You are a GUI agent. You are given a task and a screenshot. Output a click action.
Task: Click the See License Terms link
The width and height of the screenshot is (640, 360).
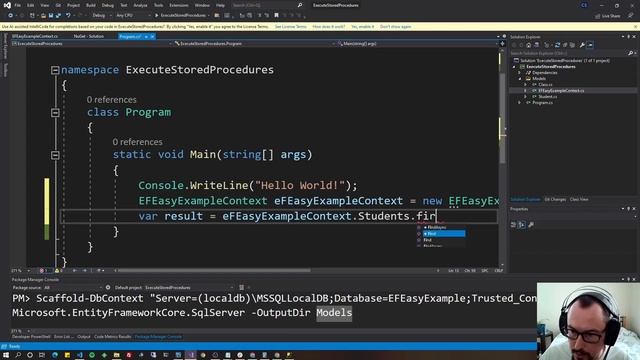click(290, 27)
